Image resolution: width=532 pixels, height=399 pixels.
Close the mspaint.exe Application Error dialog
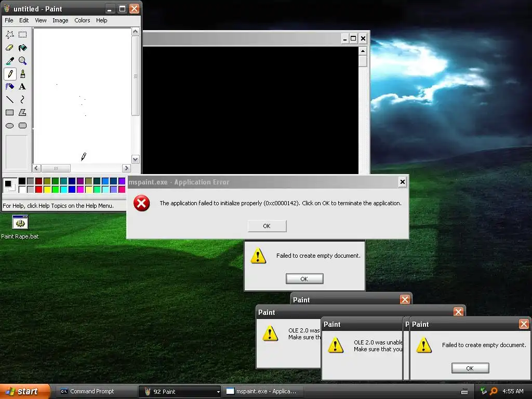point(403,182)
